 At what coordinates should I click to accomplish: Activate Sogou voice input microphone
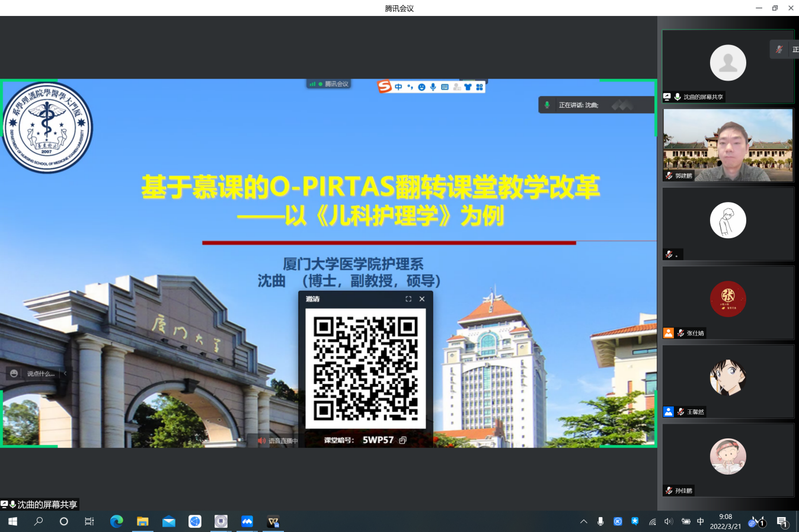click(x=433, y=87)
